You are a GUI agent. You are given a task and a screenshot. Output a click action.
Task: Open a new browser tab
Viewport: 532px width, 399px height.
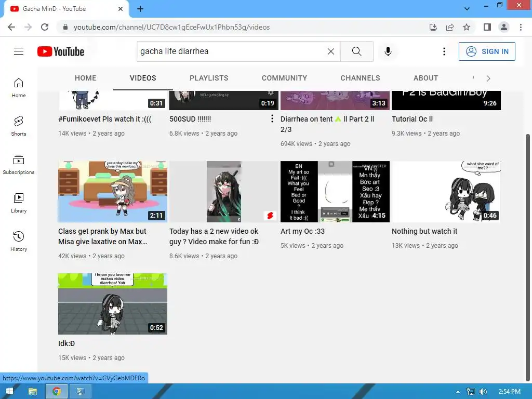coord(140,9)
